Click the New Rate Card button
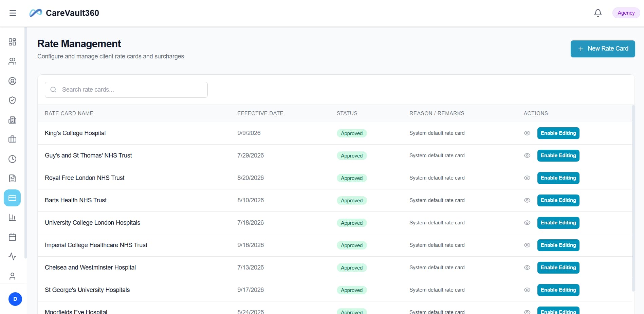 (603, 49)
